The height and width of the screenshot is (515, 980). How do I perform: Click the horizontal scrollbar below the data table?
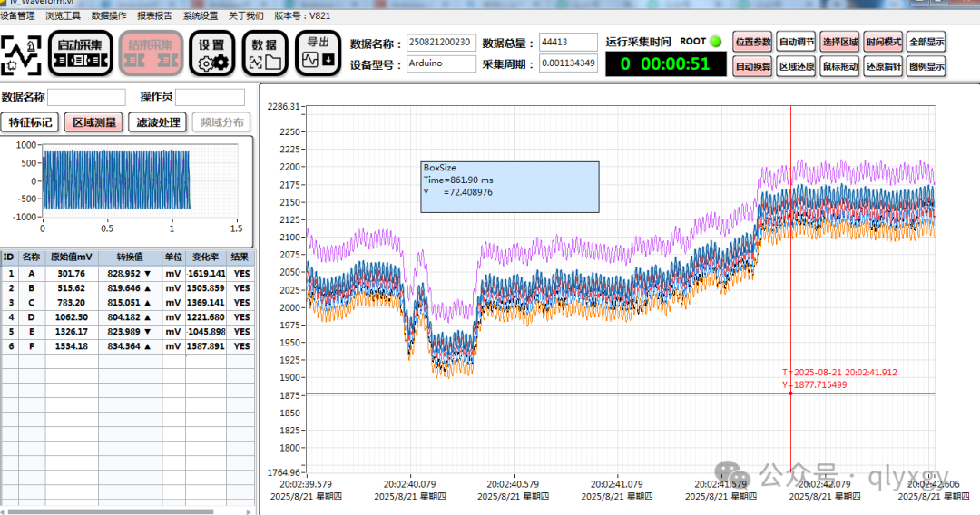[x=111, y=511]
